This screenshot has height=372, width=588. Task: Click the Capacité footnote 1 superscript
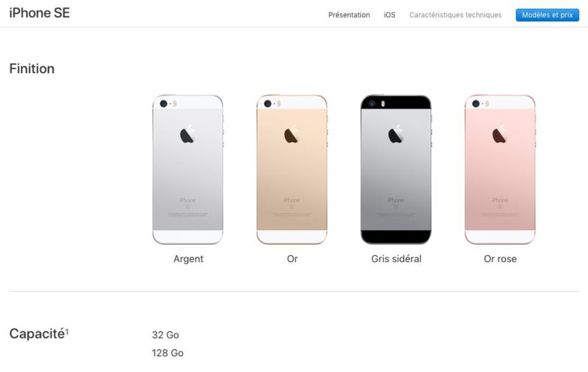(x=67, y=331)
